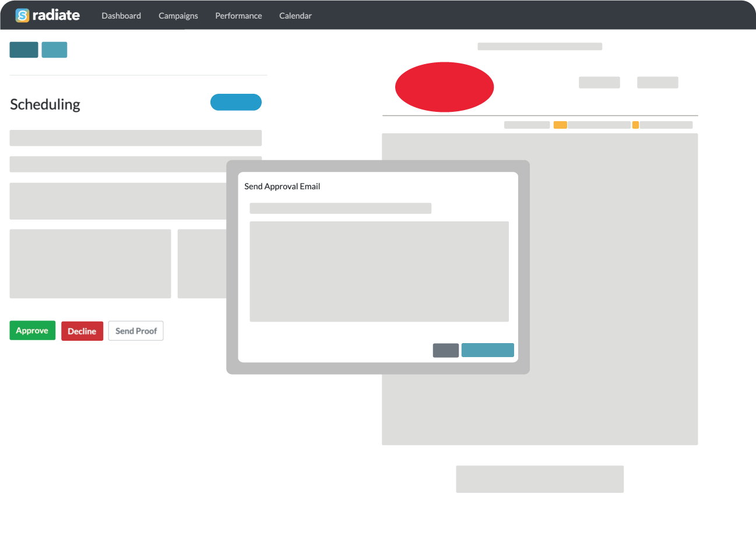Image resolution: width=756 pixels, height=533 pixels.
Task: Click the teal button in Send Approval Email dialog
Action: pos(487,350)
